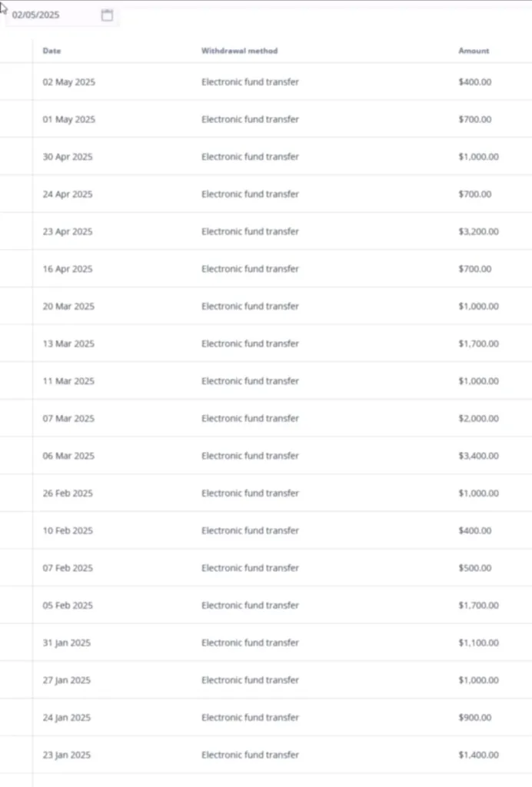Click the $1,100.00 amount from 31 Jan
532x787 pixels.
point(478,643)
